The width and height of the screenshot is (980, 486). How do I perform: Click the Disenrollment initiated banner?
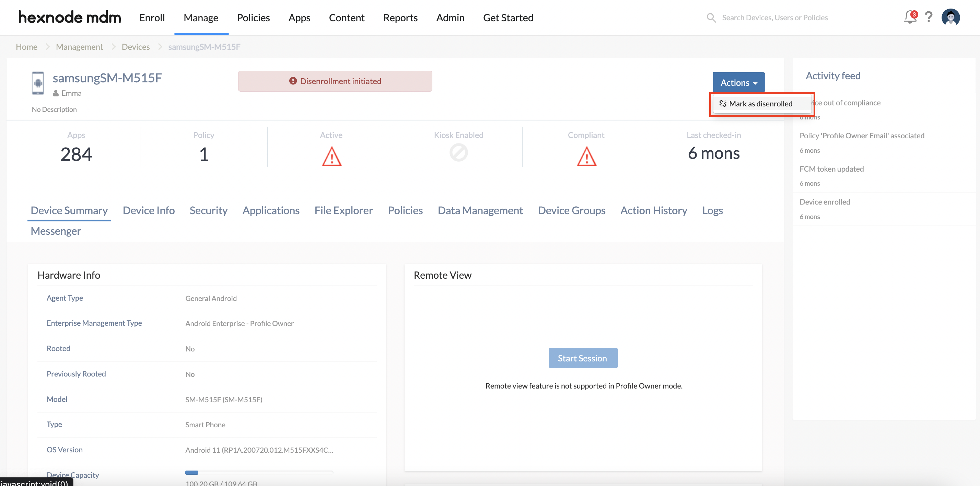click(x=335, y=81)
